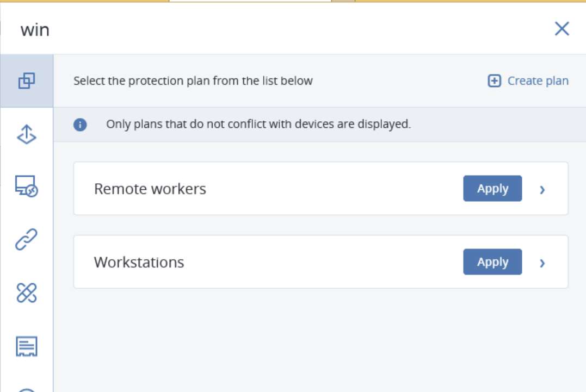
Task: Open the activities list sidebar icon
Action: [27, 346]
